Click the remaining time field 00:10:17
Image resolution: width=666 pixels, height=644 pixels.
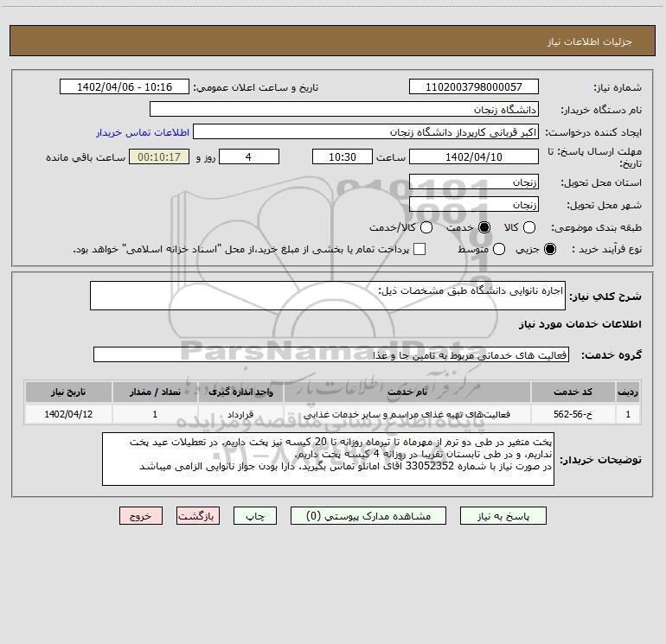click(159, 156)
